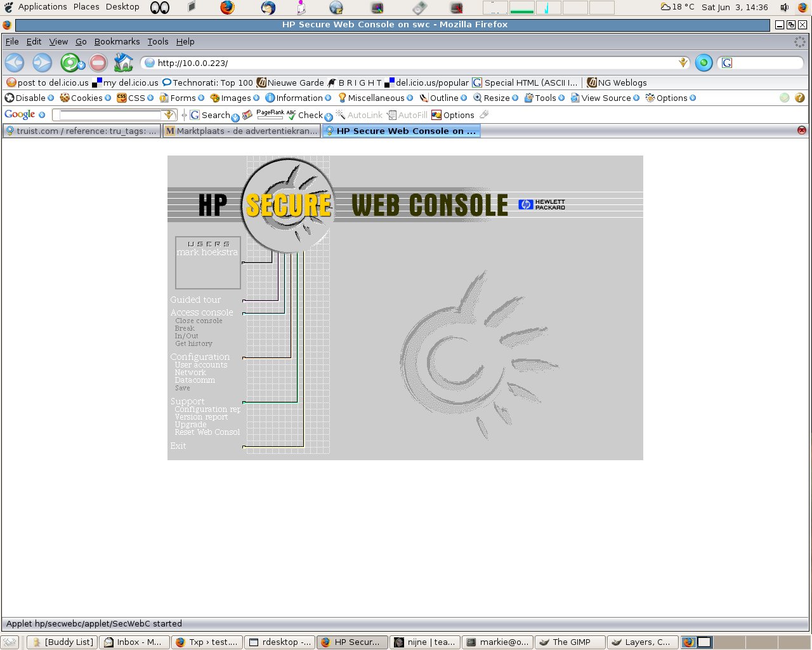Switch to the truist.com reference tab

(x=81, y=131)
